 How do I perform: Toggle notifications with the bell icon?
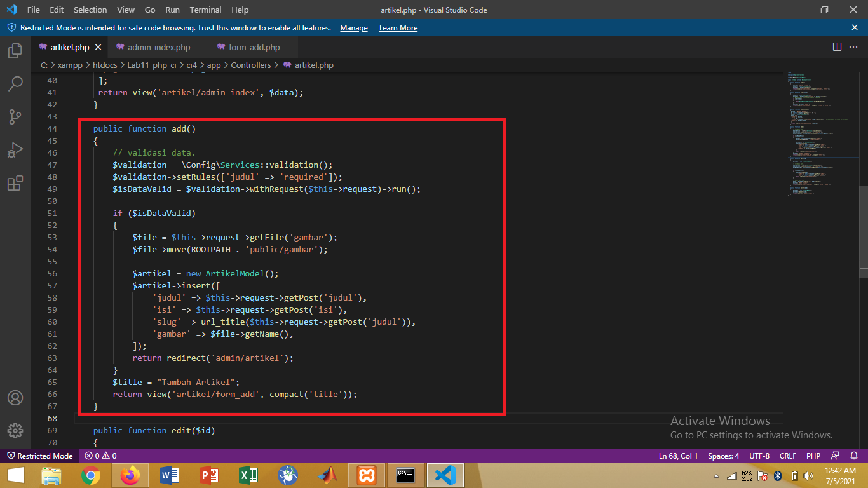853,456
